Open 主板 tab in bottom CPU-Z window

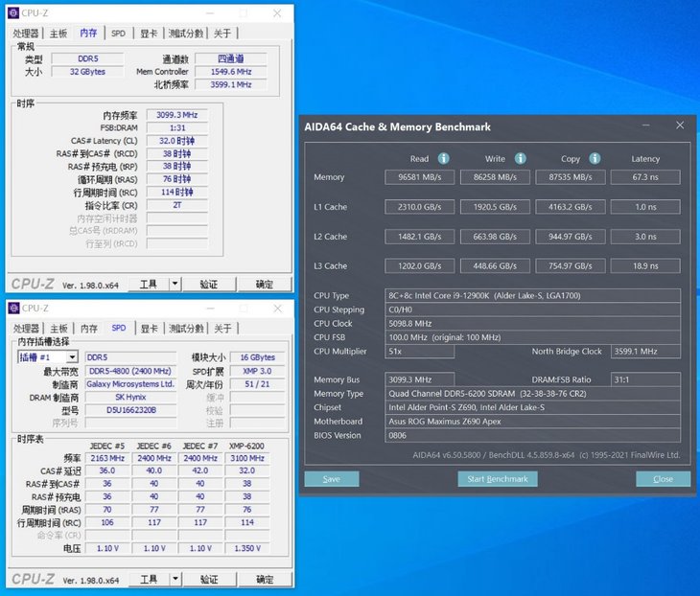tap(58, 329)
